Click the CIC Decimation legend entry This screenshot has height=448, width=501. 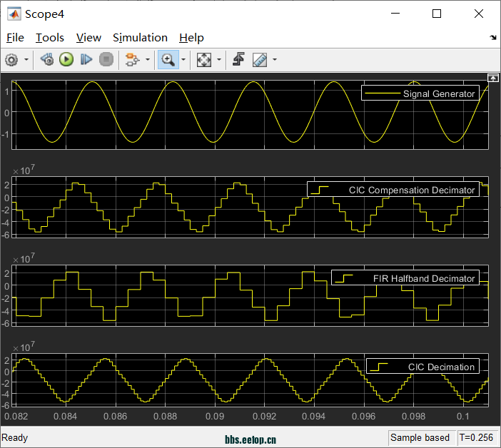pos(422,367)
